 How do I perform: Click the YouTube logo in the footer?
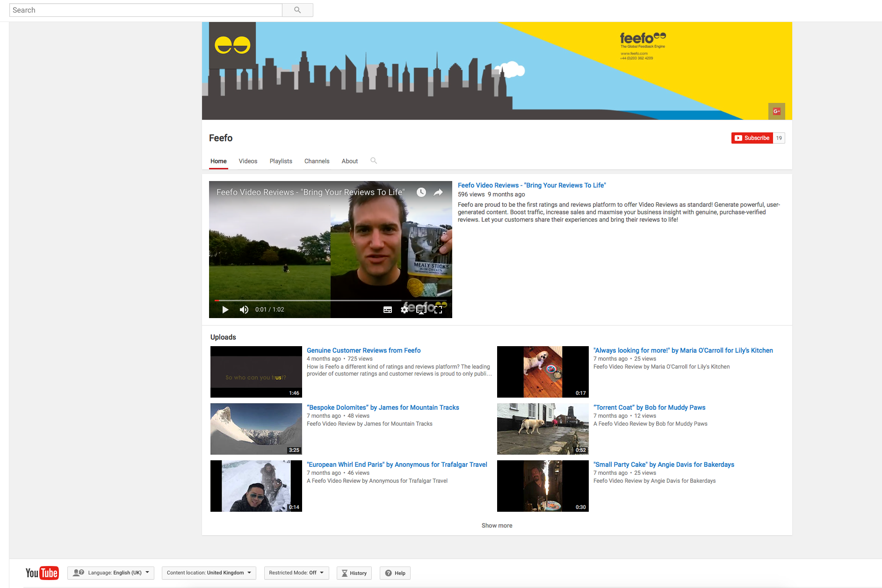point(42,573)
